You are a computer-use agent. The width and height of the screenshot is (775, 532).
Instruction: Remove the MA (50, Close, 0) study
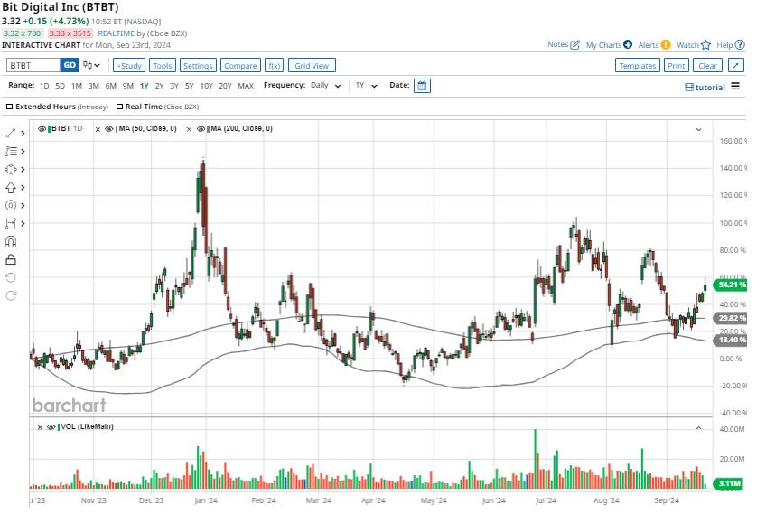[98, 129]
